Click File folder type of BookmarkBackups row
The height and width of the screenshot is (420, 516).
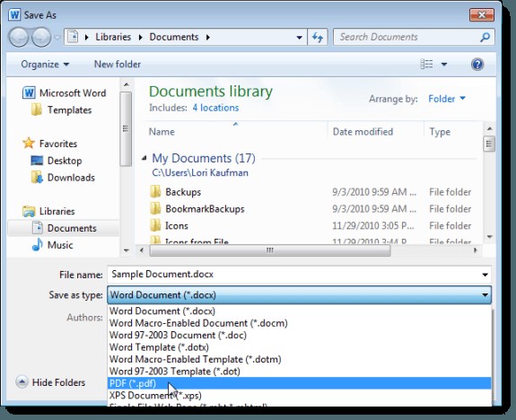click(x=450, y=209)
